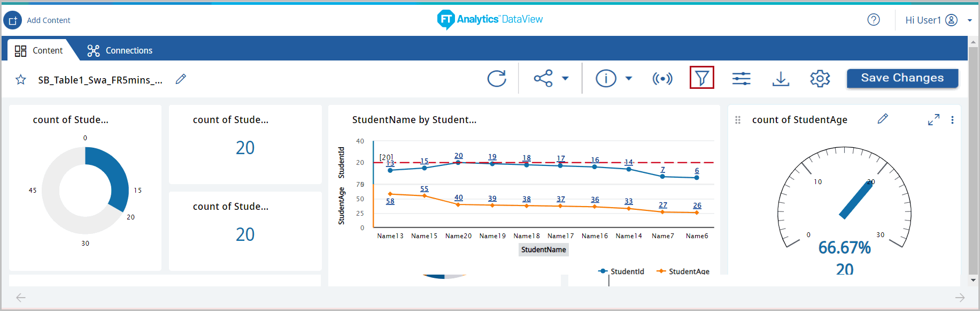Viewport: 980px width, 311px height.
Task: Expand the share dropdown arrow
Action: (x=565, y=79)
